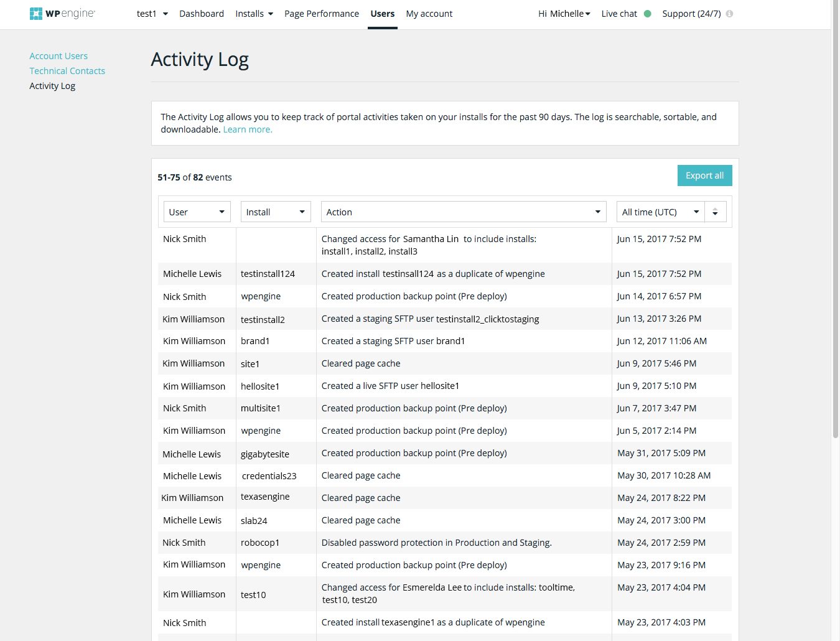
Task: Click the Export all button
Action: tap(704, 175)
